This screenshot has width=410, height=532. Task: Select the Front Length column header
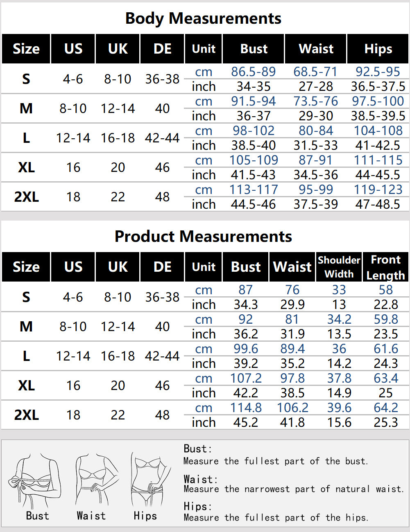(385, 267)
